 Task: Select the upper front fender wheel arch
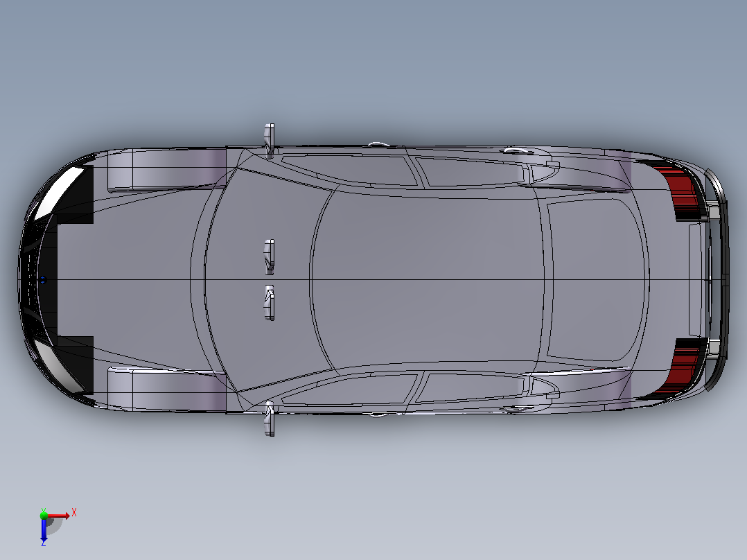(x=167, y=170)
